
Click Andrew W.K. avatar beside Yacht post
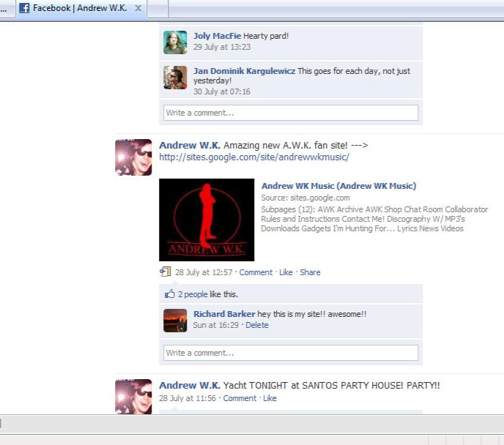(133, 396)
